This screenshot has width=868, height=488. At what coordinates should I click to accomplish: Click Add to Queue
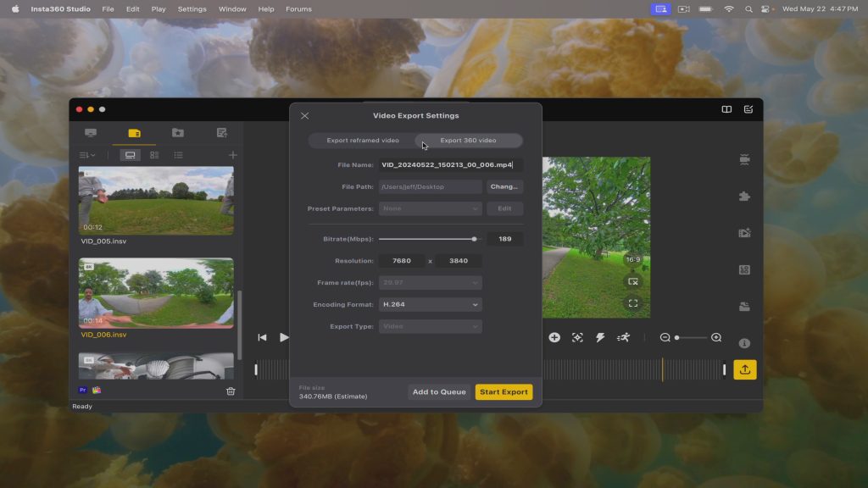click(438, 391)
